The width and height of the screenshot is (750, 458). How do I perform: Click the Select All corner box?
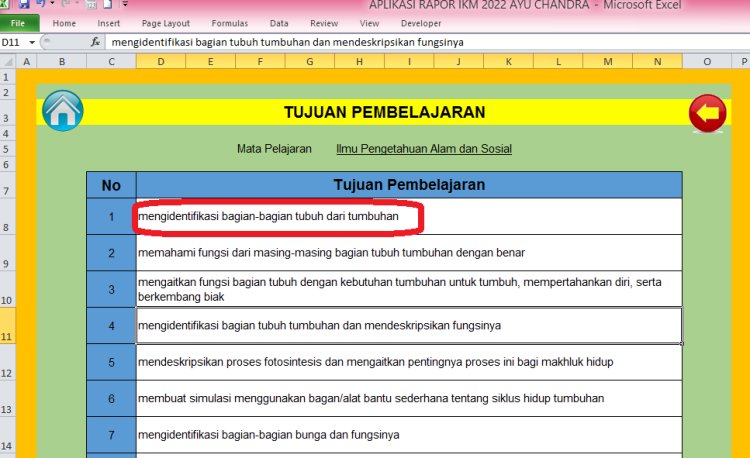coord(8,62)
